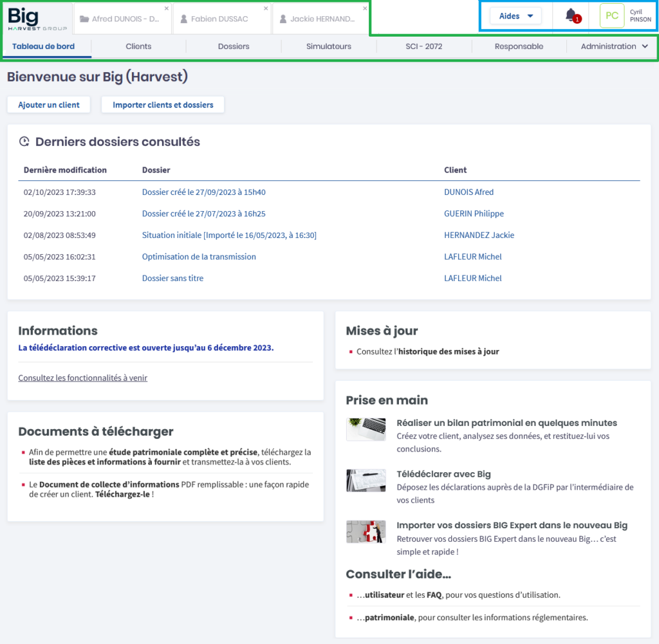Expand the Aides dropdown

(515, 16)
